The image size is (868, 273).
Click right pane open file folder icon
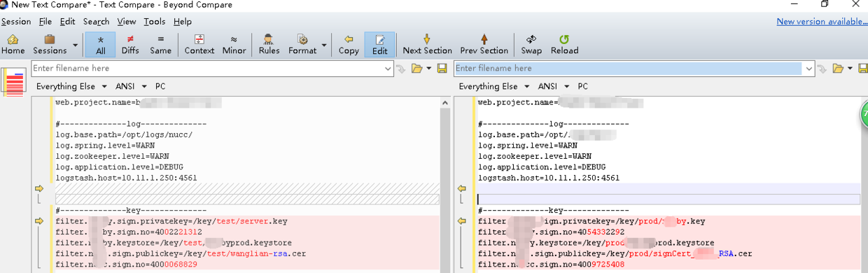(838, 69)
